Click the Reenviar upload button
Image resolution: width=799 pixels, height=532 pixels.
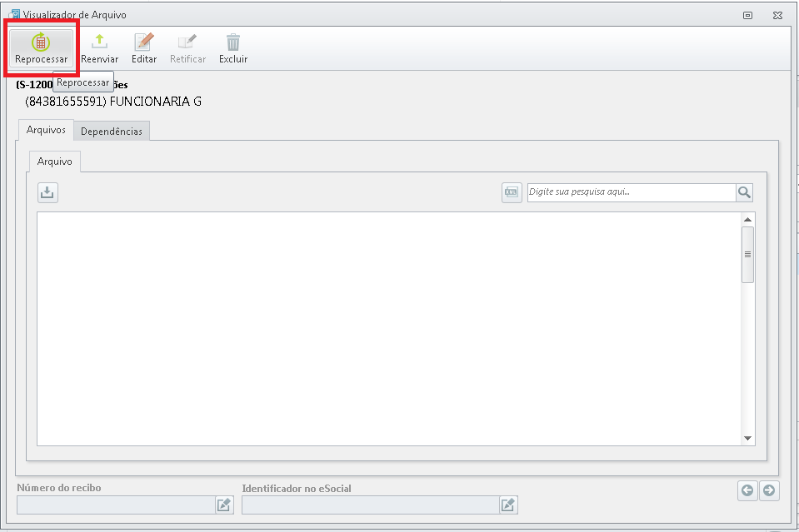pyautogui.click(x=99, y=48)
